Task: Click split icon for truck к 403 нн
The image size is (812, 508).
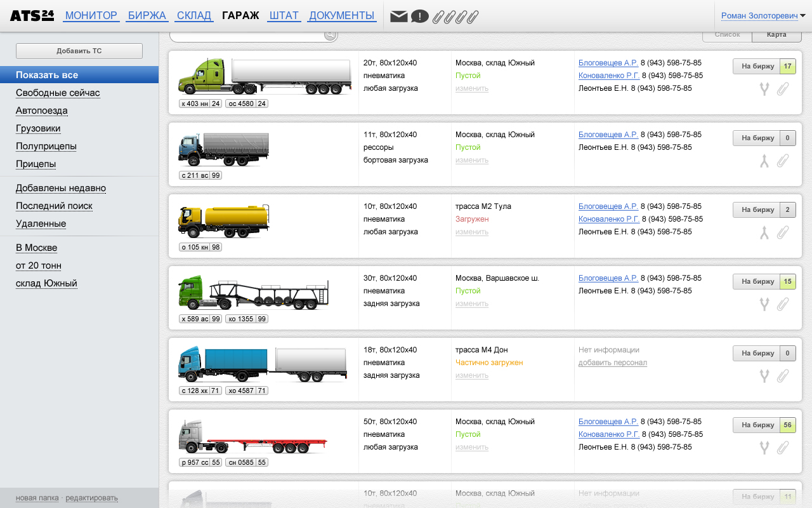Action: click(764, 89)
